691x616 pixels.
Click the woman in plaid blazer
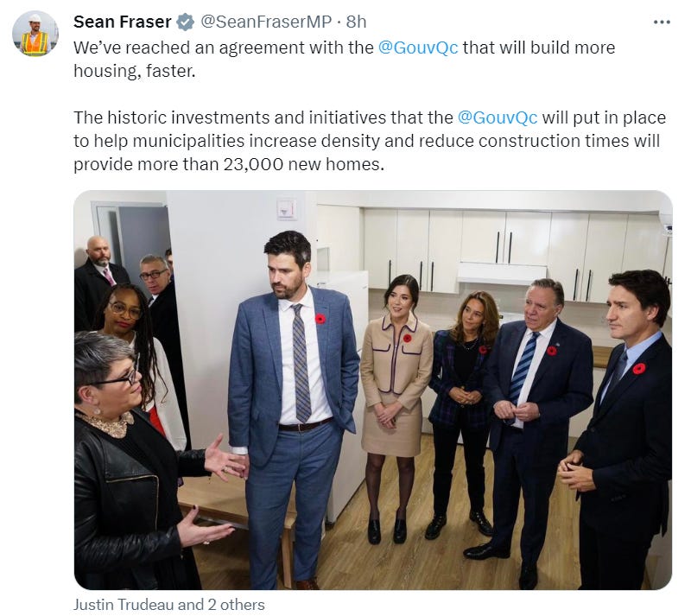462,412
